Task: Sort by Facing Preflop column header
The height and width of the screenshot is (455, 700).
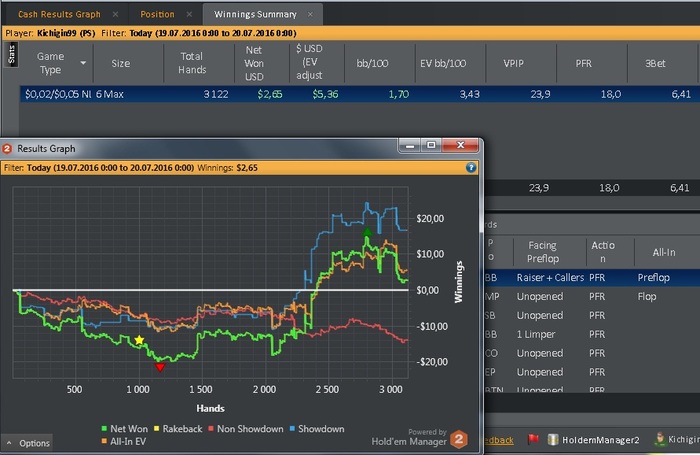Action: (x=542, y=252)
